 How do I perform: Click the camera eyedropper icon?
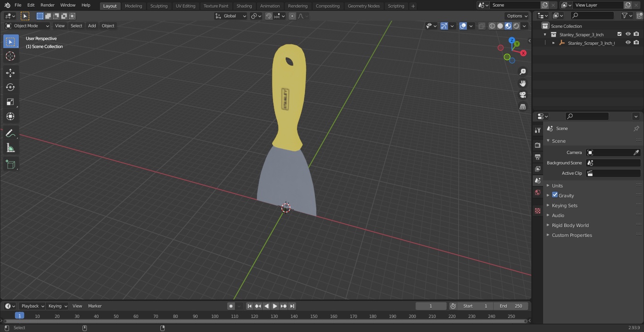pos(636,153)
